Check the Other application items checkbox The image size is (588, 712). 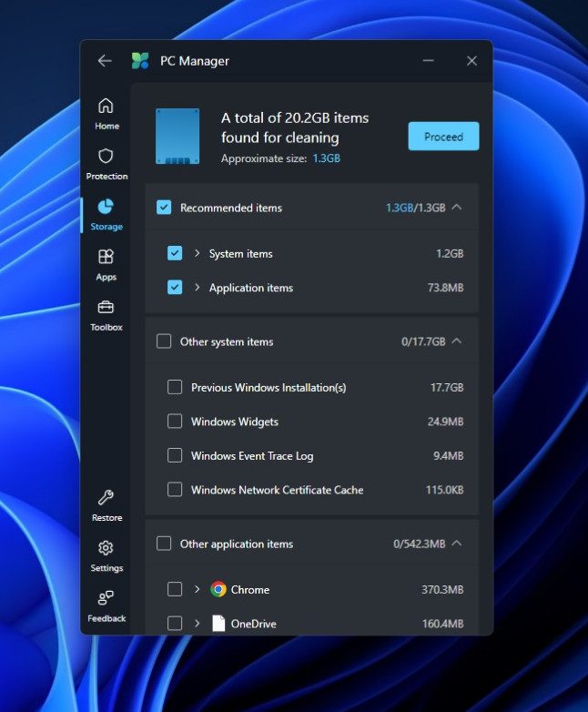click(x=164, y=543)
